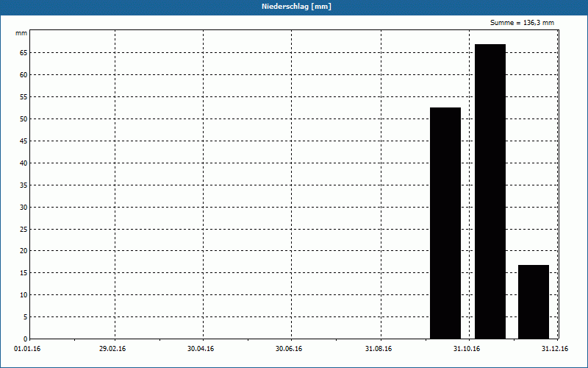Click the tallest November precipitation bar
This screenshot has height=368, width=588.
pyautogui.click(x=490, y=191)
